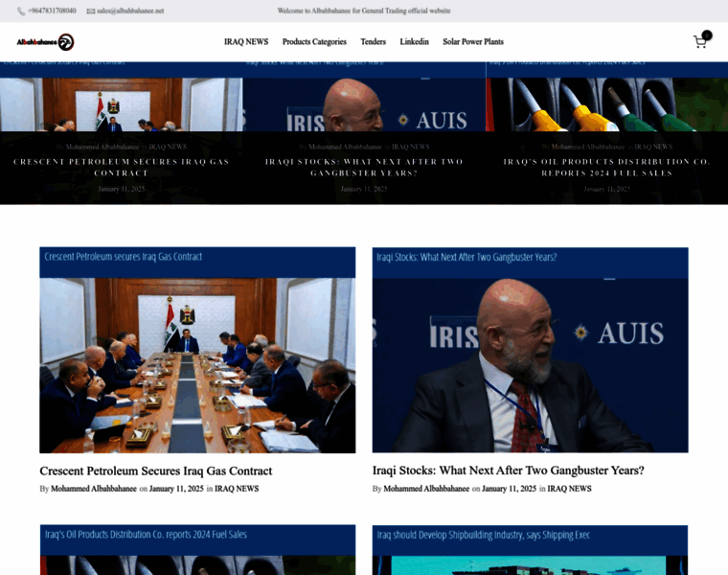Click January 11, 2025 date under Crescent Petroleum article
This screenshot has width=728, height=575.
(176, 489)
